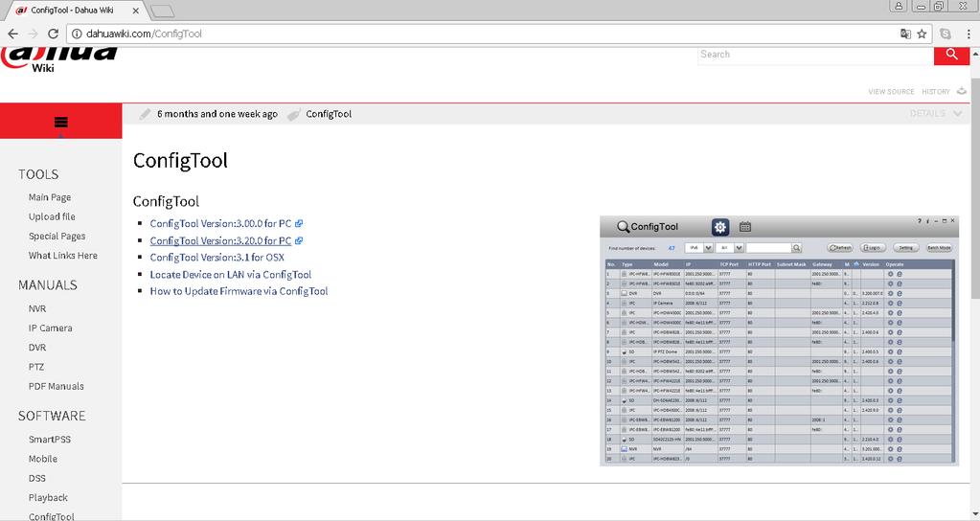Viewport: 980px width, 521px height.
Task: Open the Chrome menu three-dot icon
Action: tap(969, 34)
